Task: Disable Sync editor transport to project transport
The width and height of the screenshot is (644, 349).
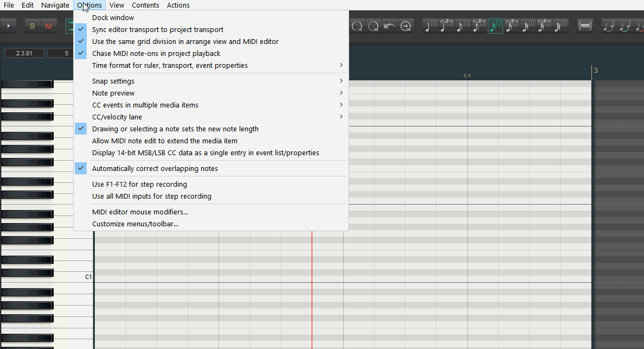Action: point(157,30)
